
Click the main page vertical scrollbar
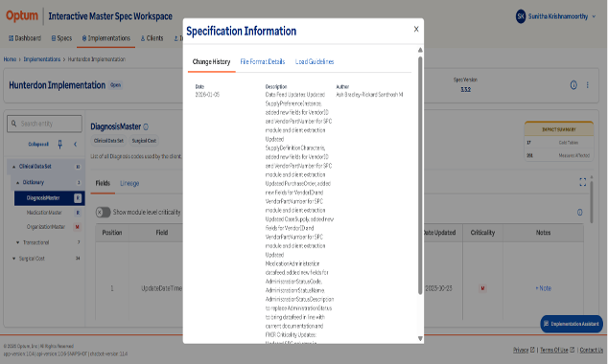592,201
